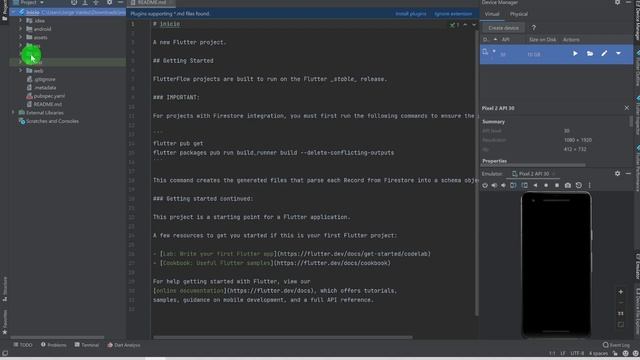
Task: Open emulator snapshots clock icon
Action: click(579, 185)
